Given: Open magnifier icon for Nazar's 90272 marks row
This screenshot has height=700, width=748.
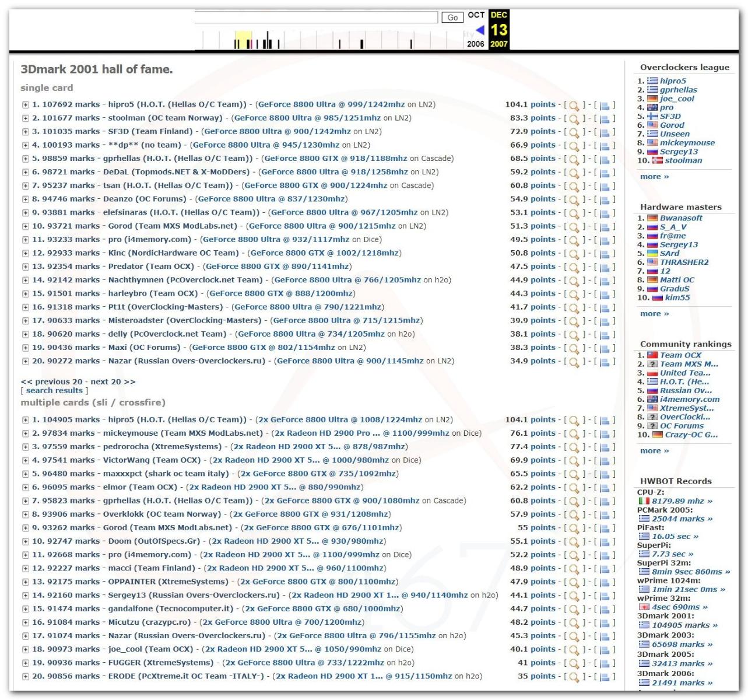Looking at the screenshot, I should coord(574,362).
